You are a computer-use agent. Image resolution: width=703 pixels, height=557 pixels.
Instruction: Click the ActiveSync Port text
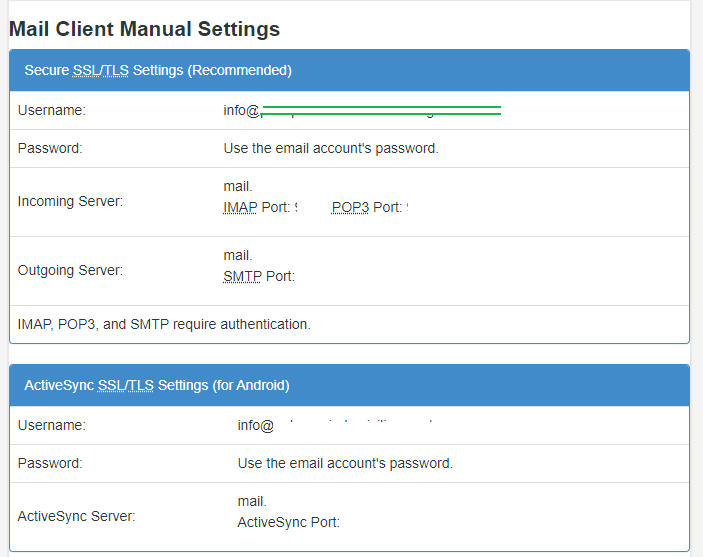[x=289, y=522]
